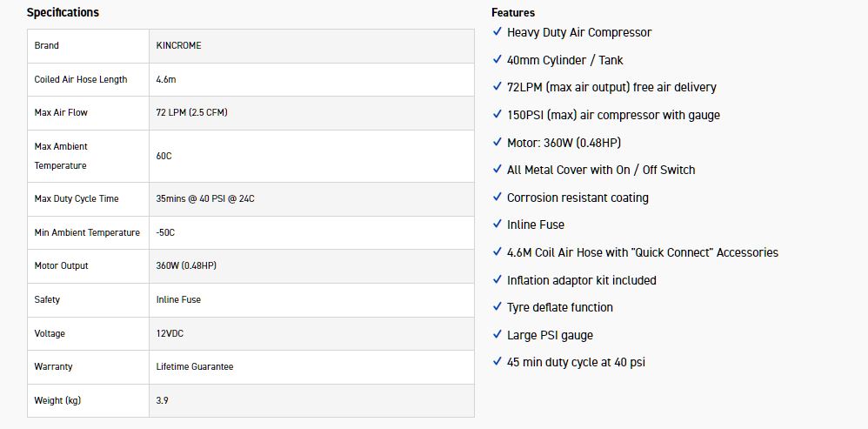Click the checkmark beside Heavy Duty Air Compressor
The width and height of the screenshot is (868, 429).
click(x=497, y=32)
